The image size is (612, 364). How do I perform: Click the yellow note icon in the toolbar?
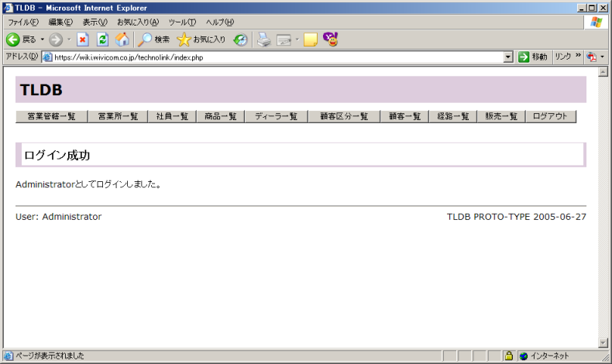point(311,39)
